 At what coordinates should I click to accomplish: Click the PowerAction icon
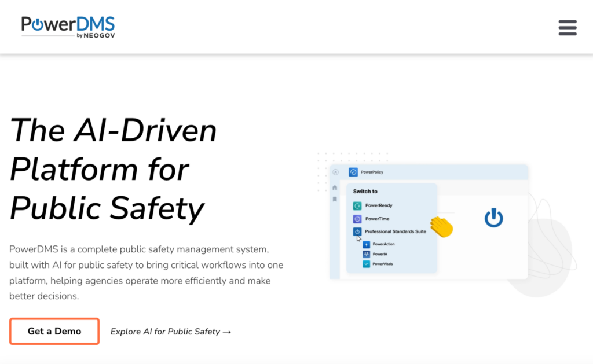366,244
